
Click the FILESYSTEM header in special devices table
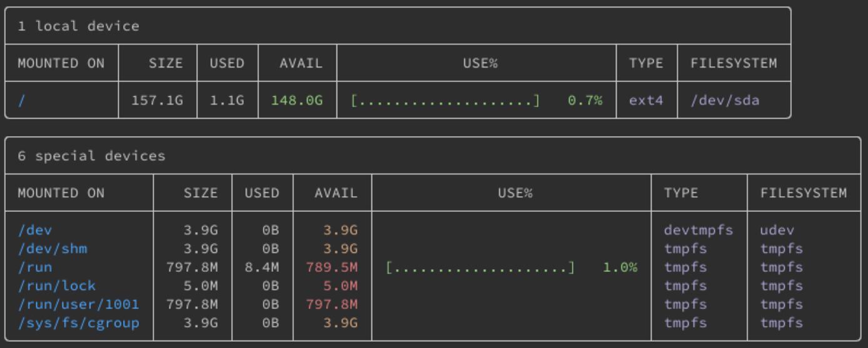pos(803,193)
